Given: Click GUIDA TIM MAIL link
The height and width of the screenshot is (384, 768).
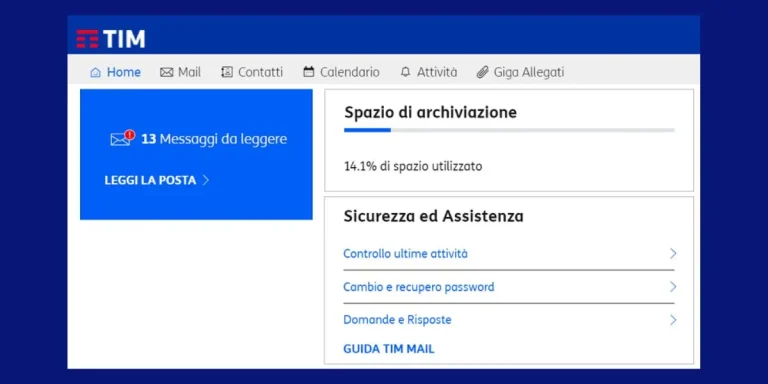Looking at the screenshot, I should [389, 349].
